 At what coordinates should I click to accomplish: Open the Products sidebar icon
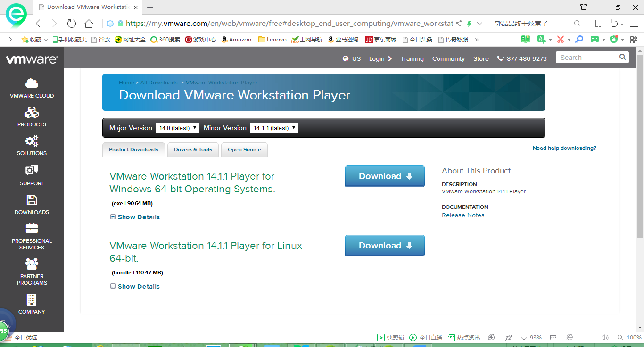[x=32, y=113]
